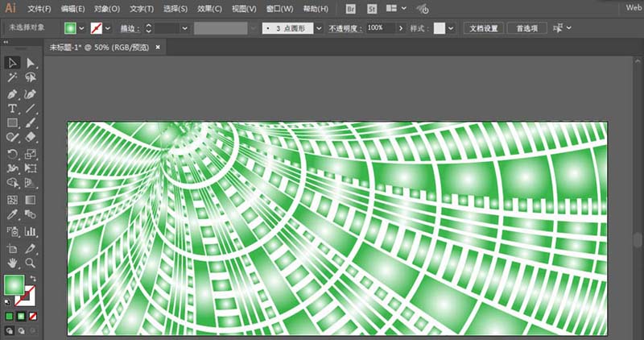Open Adobe Bridge via Br icon

[350, 9]
